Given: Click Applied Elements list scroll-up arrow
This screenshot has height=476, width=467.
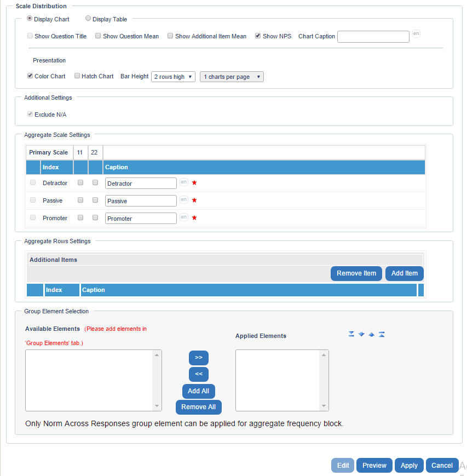Looking at the screenshot, I should coord(324,355).
